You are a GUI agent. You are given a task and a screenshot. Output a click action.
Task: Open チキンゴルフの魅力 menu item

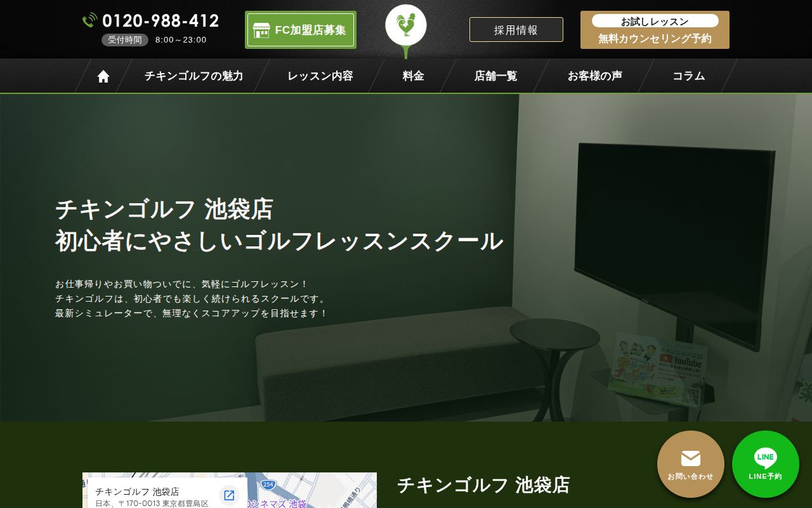tap(193, 76)
